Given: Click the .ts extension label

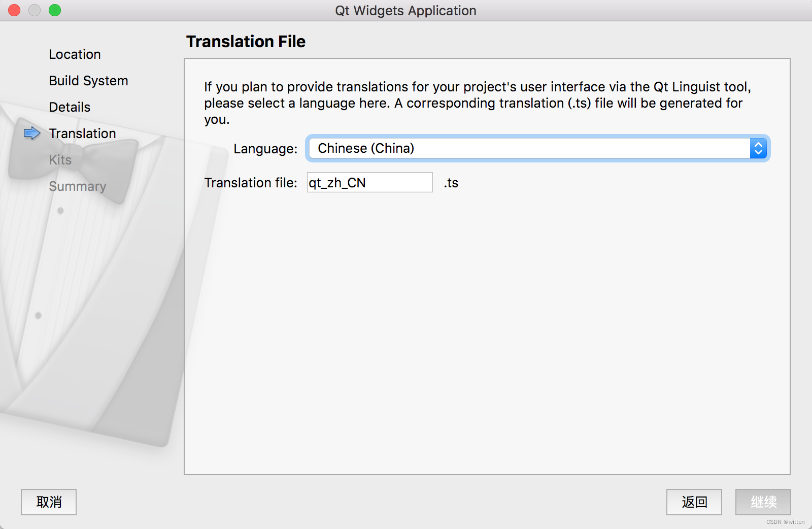Looking at the screenshot, I should tap(451, 183).
